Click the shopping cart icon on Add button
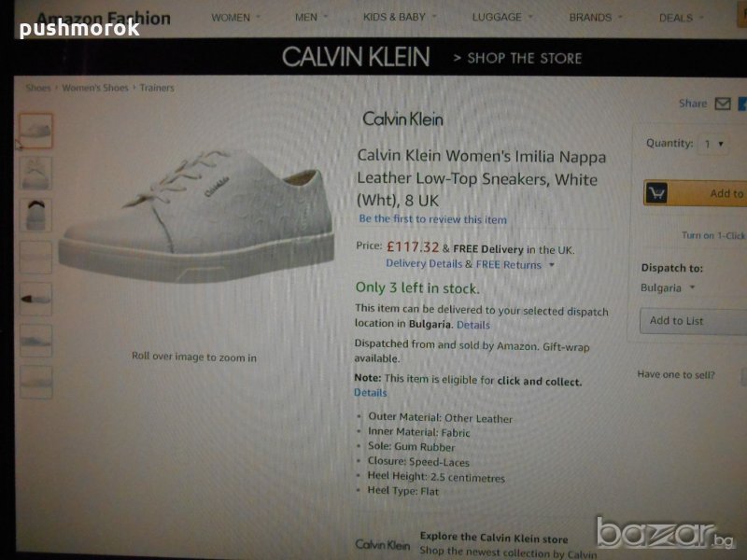Screen dimensions: 747x560 [x=656, y=193]
